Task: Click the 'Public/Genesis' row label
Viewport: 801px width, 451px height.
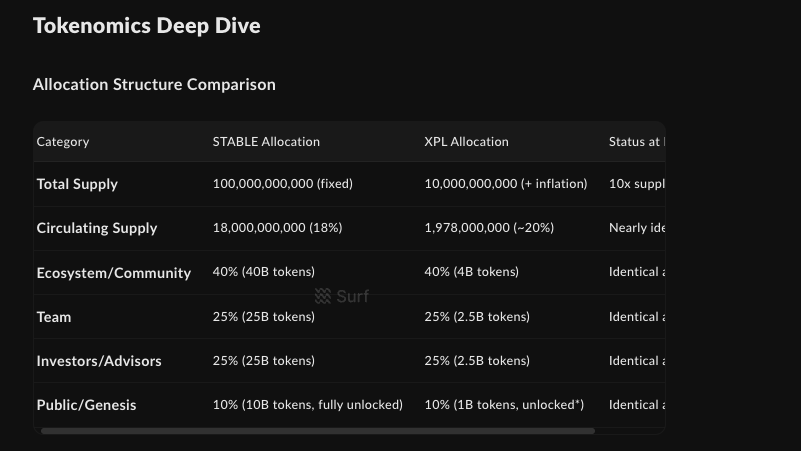Action: pos(86,405)
